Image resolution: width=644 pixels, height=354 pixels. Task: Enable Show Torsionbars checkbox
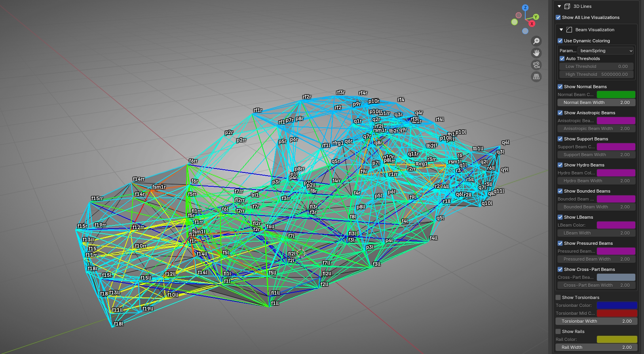[558, 297]
